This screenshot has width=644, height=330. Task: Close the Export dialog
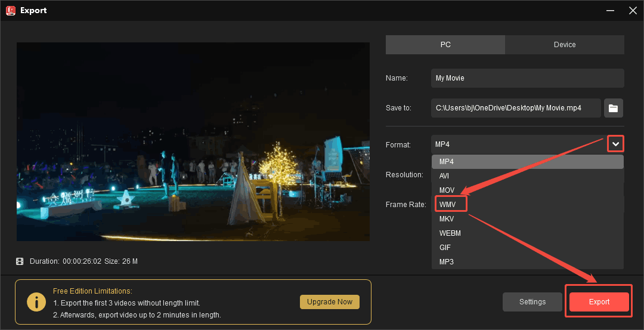pos(632,10)
